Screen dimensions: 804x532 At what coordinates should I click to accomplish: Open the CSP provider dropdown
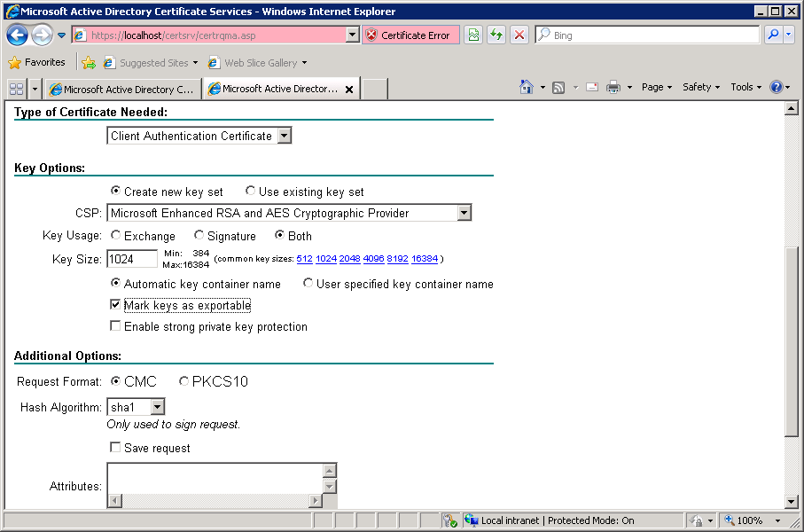(x=289, y=213)
